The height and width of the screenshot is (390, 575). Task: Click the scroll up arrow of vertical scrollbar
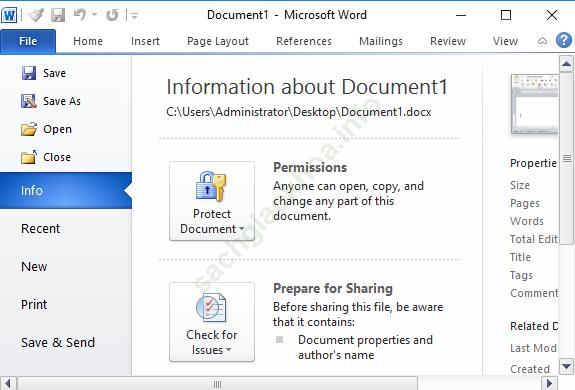[x=566, y=64]
